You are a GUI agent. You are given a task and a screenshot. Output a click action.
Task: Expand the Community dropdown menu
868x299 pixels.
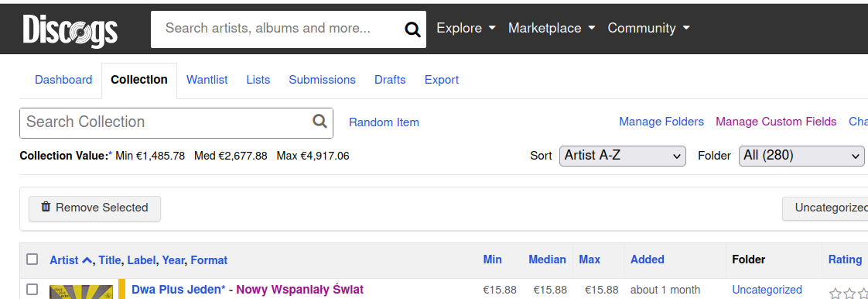point(649,28)
